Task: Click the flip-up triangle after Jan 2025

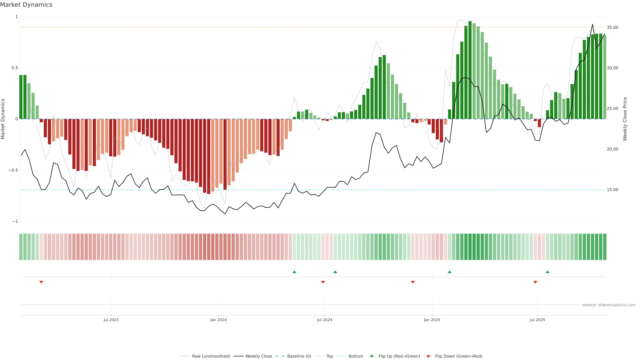Action: click(x=449, y=272)
